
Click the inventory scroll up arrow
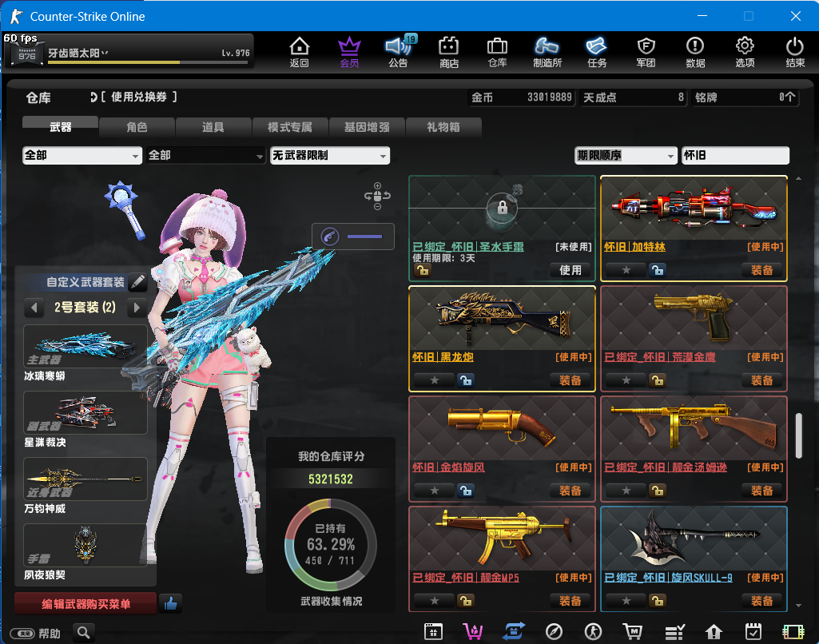pos(799,179)
